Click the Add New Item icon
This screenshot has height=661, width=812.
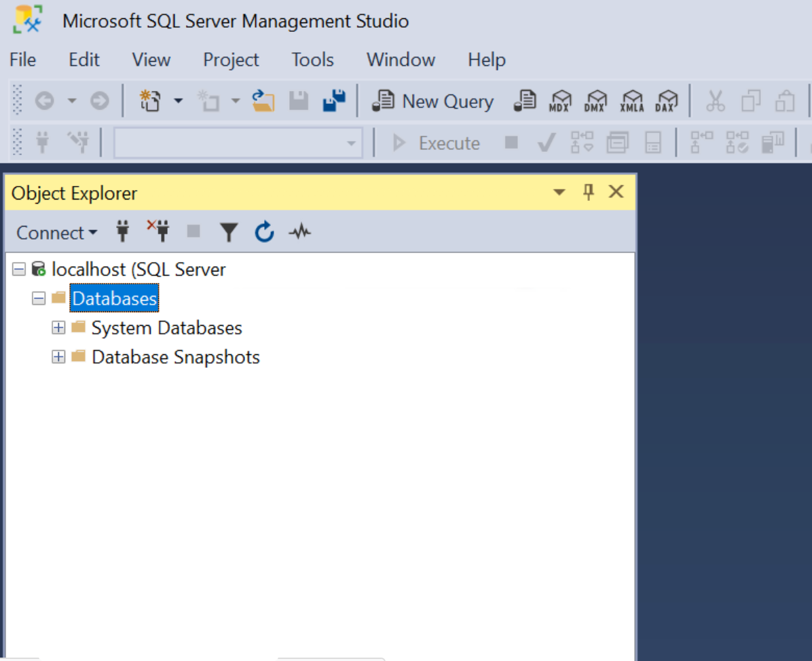coord(208,100)
